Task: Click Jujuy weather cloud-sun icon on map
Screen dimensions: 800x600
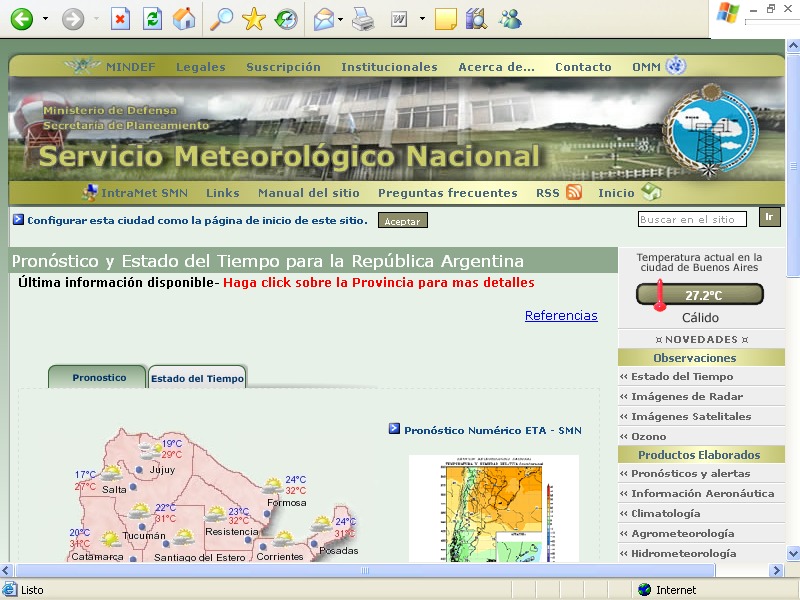Action: pyautogui.click(x=150, y=450)
